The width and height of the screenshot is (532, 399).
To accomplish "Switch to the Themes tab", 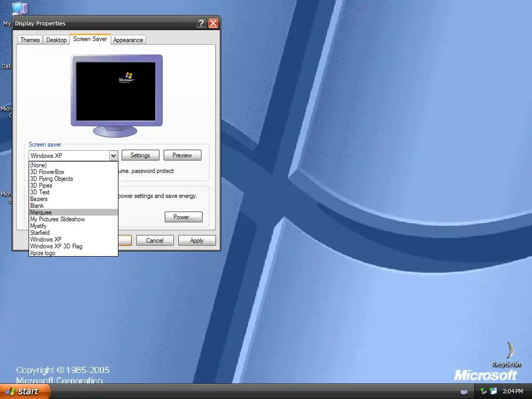I will coord(30,39).
